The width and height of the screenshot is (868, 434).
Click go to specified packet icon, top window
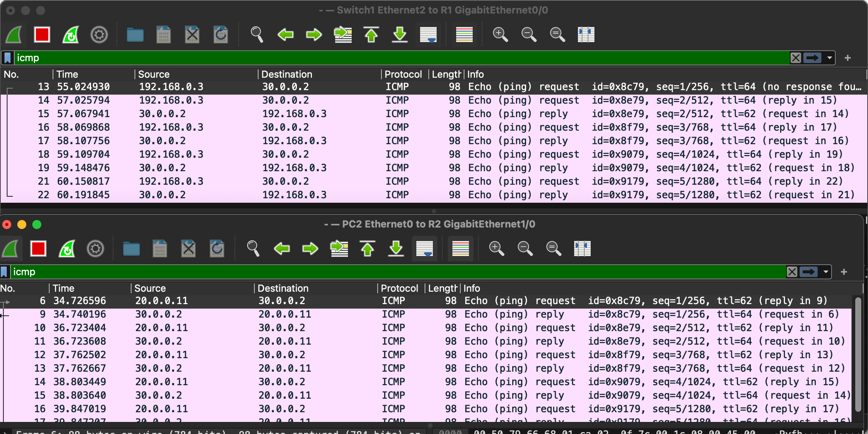point(343,35)
